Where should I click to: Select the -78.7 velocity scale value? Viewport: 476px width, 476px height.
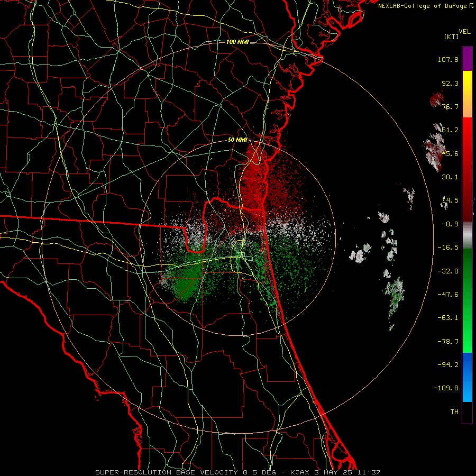448,342
